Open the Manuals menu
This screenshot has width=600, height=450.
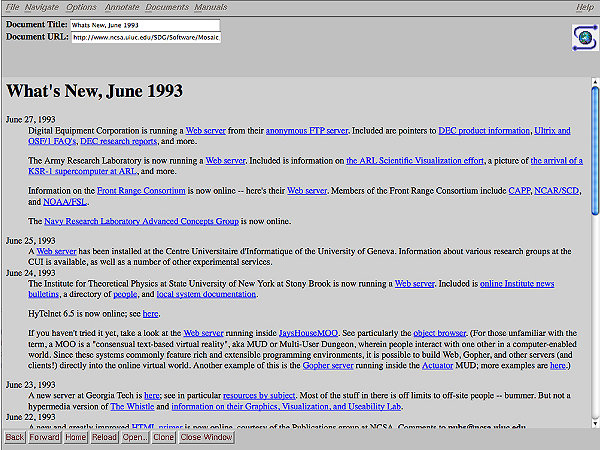click(210, 7)
